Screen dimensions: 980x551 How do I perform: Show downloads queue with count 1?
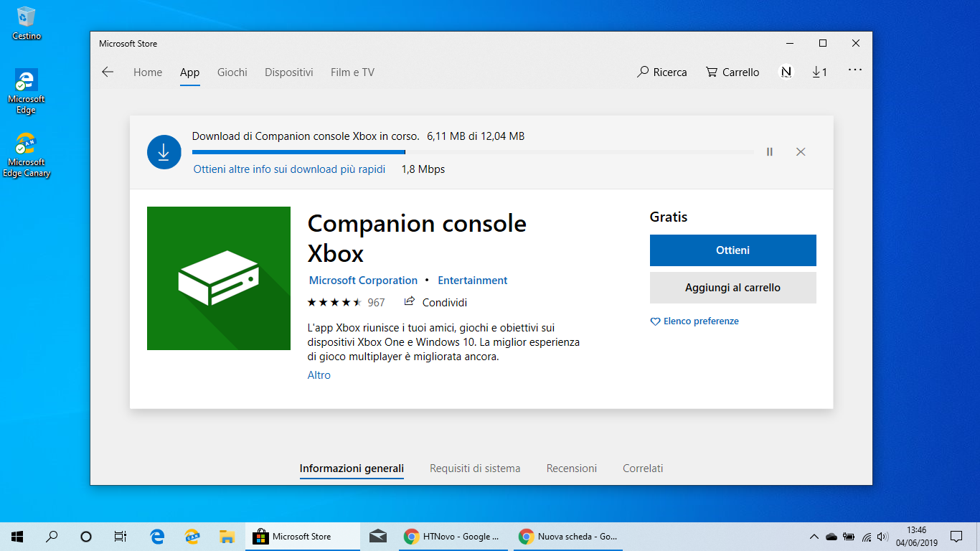(819, 72)
